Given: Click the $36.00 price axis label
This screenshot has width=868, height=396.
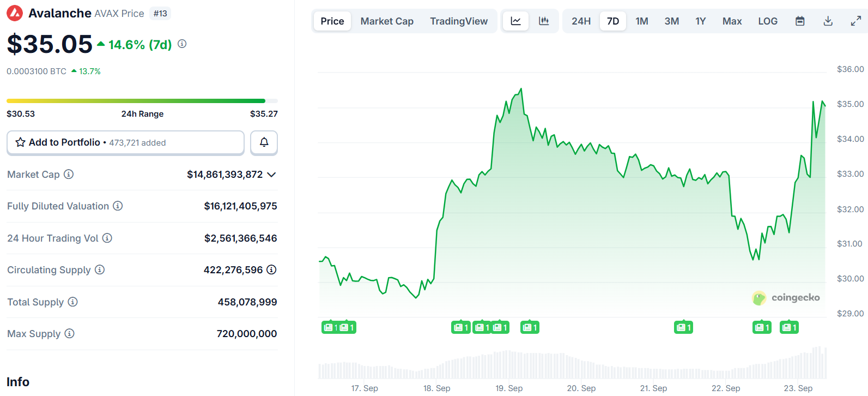Looking at the screenshot, I should pyautogui.click(x=851, y=69).
